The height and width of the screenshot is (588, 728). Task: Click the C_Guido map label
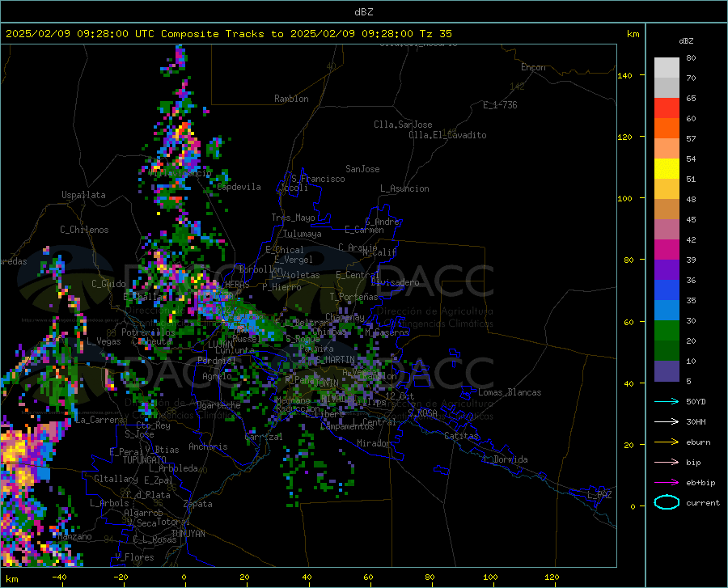tap(108, 284)
